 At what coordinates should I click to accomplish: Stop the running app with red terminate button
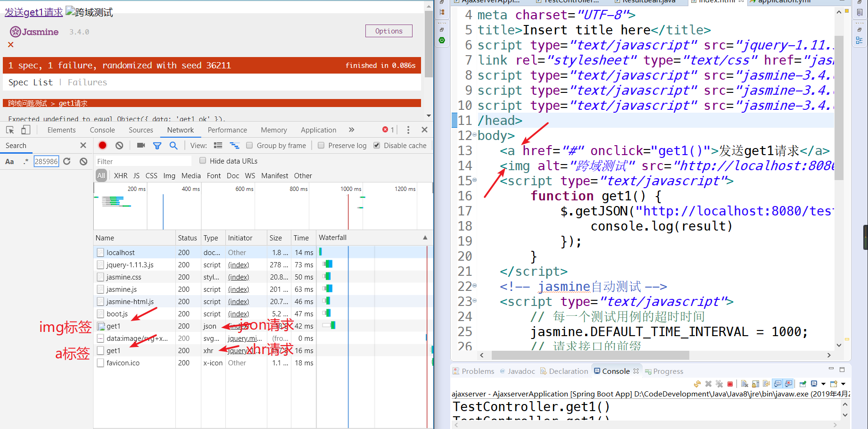pyautogui.click(x=730, y=384)
